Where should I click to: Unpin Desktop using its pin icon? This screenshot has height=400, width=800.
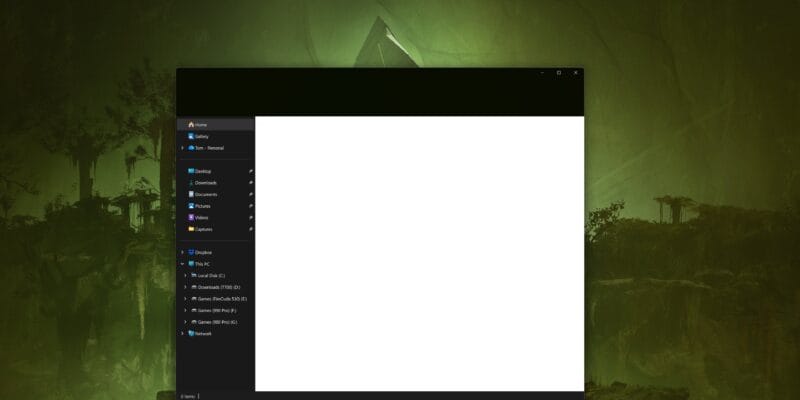point(251,171)
